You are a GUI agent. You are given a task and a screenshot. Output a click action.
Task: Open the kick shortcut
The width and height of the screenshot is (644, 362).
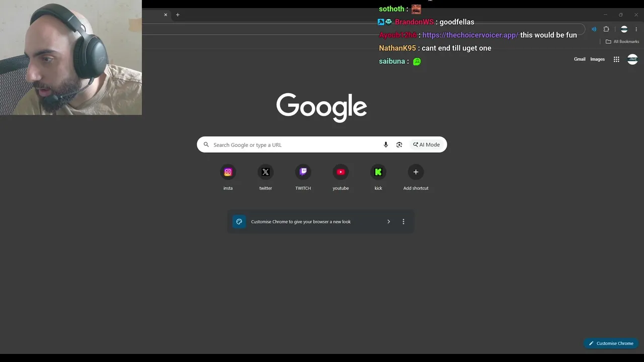pos(378,177)
